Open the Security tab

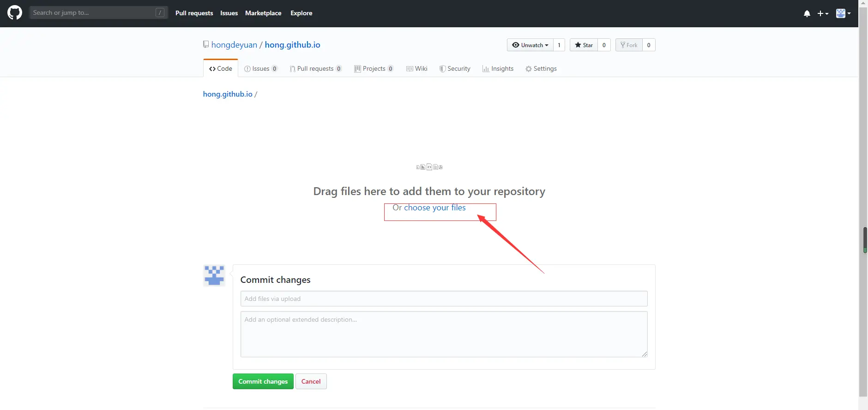pos(455,68)
